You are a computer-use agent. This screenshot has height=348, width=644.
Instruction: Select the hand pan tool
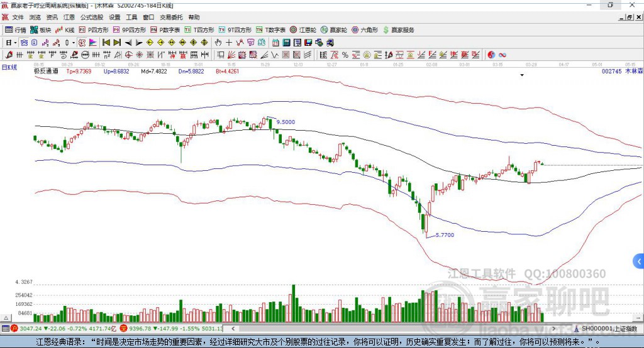pos(218,43)
